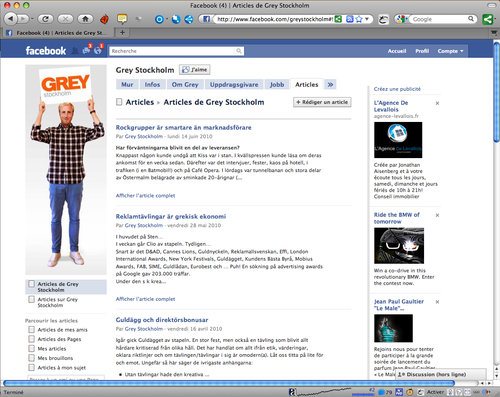Open first Afficher l'article complet link
This screenshot has height=397, width=500.
coord(145,196)
